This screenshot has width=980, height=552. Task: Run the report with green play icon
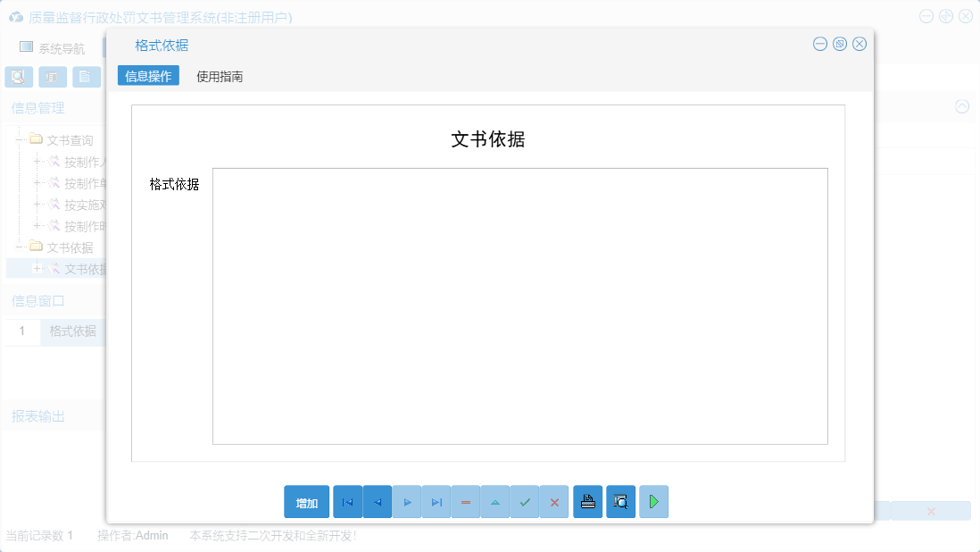653,501
